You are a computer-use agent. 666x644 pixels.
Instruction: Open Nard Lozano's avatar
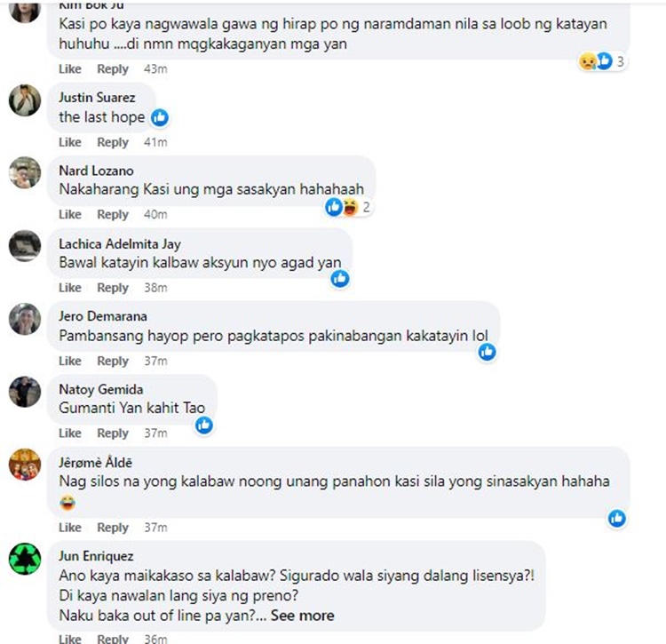25,172
